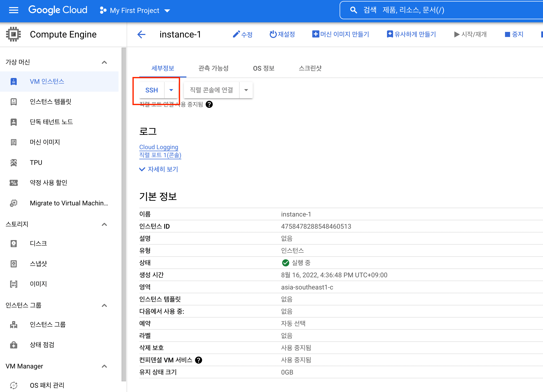543x392 pixels.
Task: Open TPU from the sidebar
Action: pyautogui.click(x=36, y=163)
